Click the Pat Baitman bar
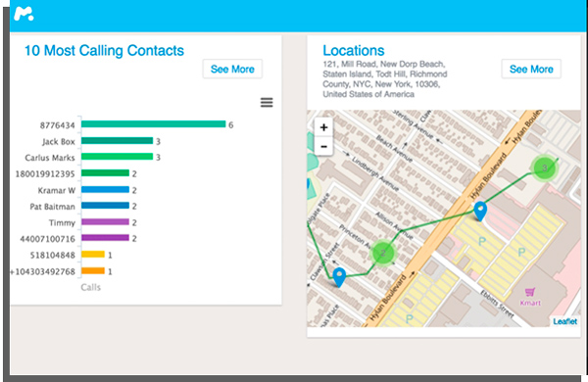This screenshot has height=382, width=588. click(x=106, y=206)
